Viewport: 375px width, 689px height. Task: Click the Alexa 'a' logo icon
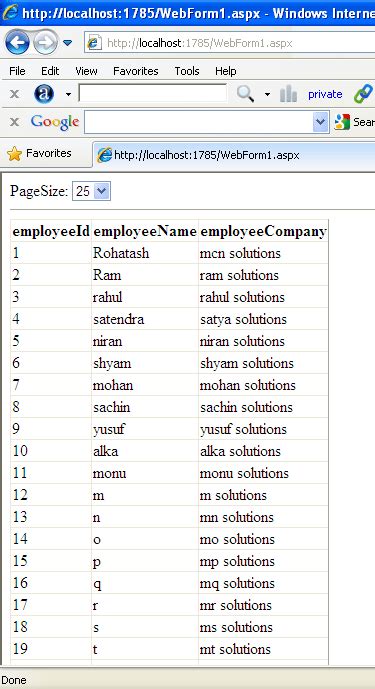tap(44, 94)
